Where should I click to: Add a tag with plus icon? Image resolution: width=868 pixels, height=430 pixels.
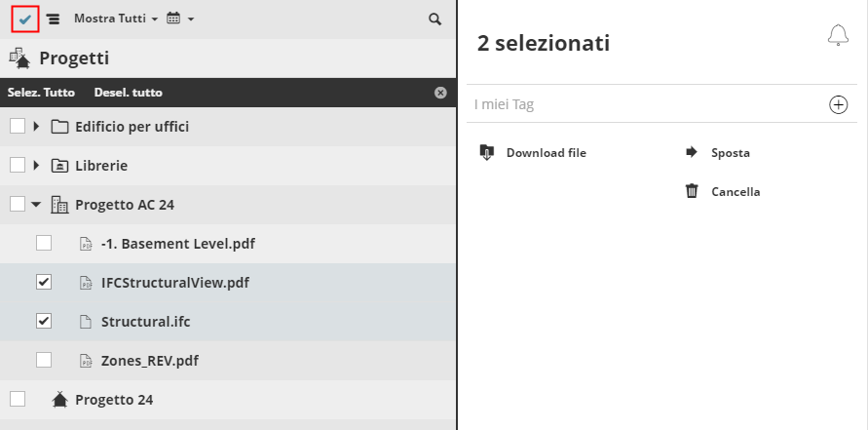coord(838,104)
